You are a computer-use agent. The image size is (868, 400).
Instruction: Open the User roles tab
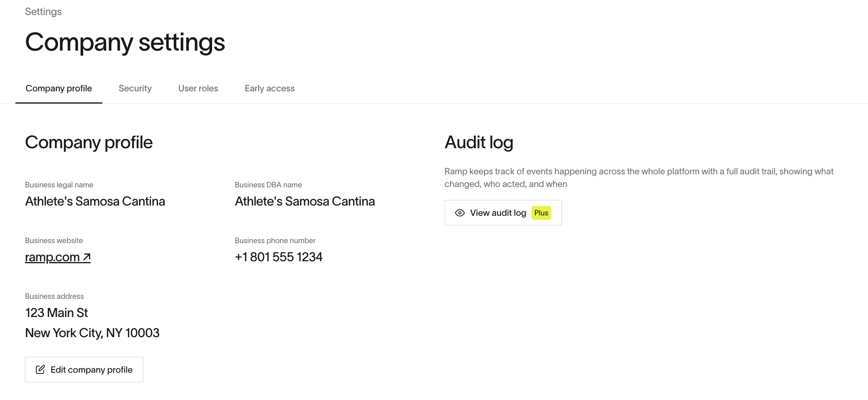coord(198,89)
